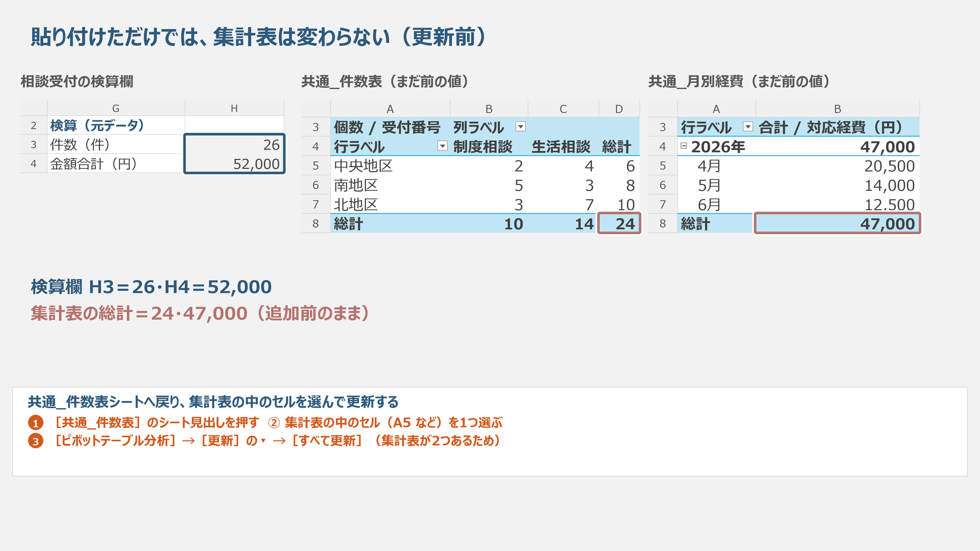
Task: Select column G header in 相談受付
Action: (x=116, y=108)
